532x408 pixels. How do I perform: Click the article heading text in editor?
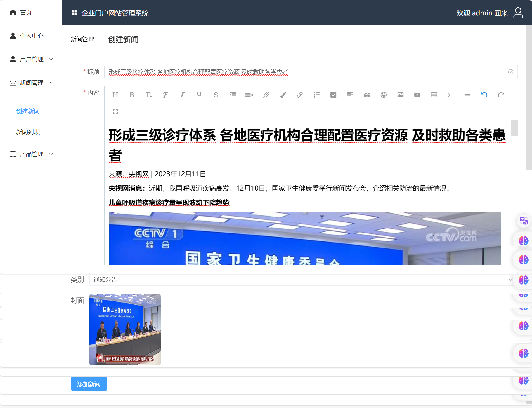[x=307, y=145]
